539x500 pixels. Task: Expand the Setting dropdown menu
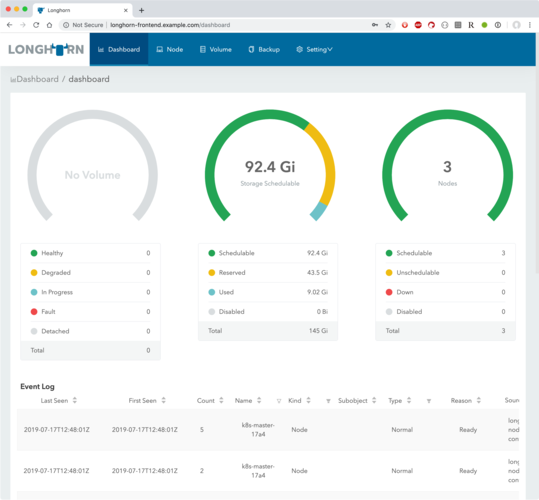point(314,49)
